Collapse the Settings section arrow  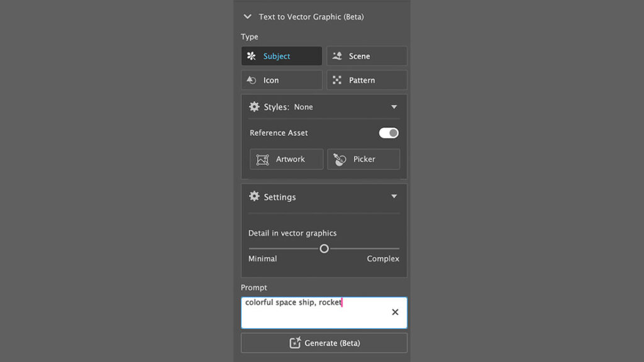(x=394, y=196)
